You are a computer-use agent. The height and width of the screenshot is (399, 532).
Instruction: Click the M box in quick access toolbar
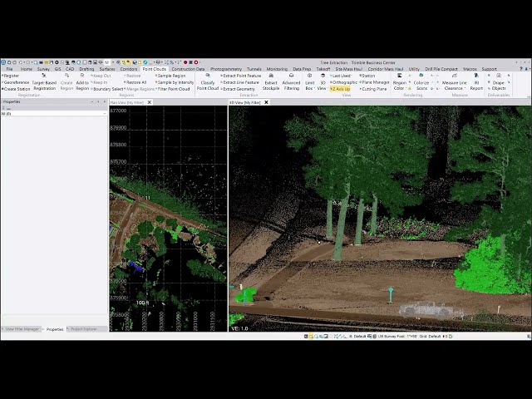(x=107, y=62)
